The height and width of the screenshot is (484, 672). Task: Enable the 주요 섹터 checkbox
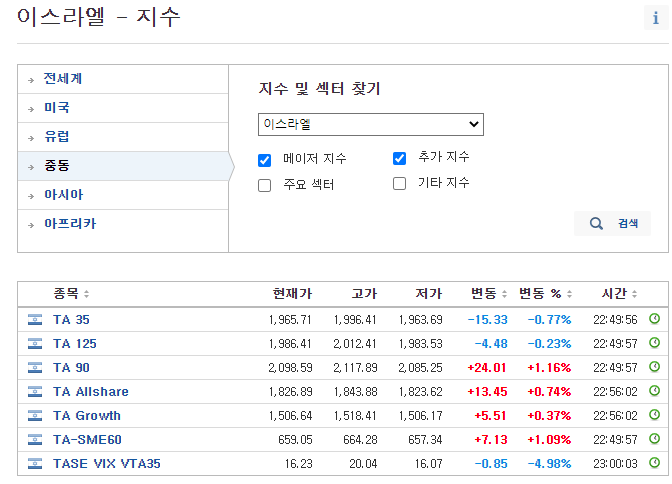coord(265,185)
